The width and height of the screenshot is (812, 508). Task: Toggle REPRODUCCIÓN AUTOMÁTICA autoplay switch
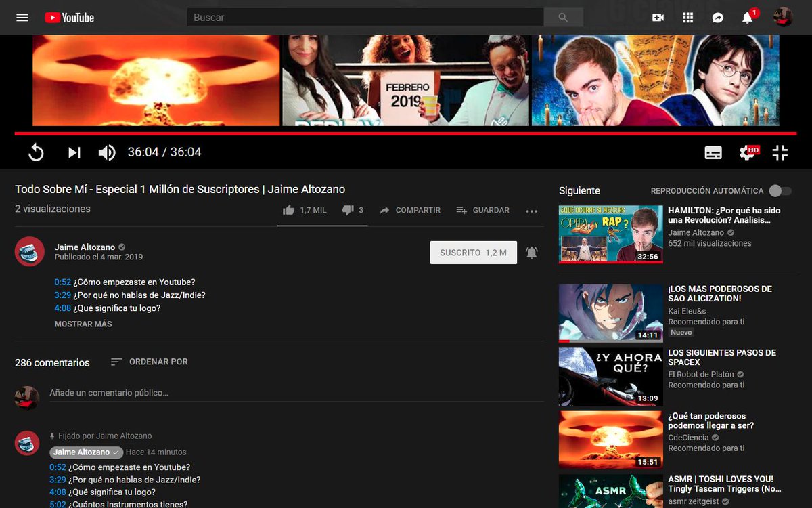coord(780,191)
